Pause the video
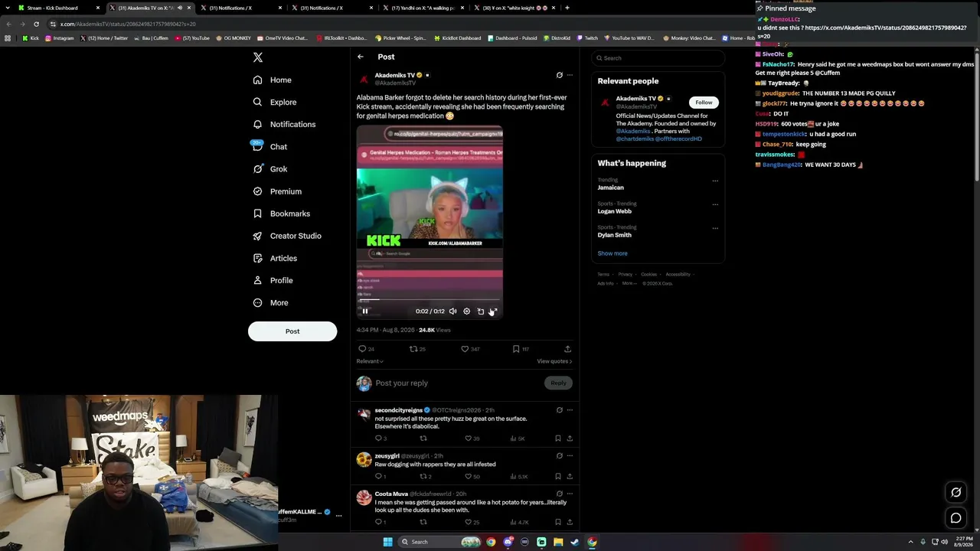This screenshot has width=980, height=551. click(x=365, y=311)
